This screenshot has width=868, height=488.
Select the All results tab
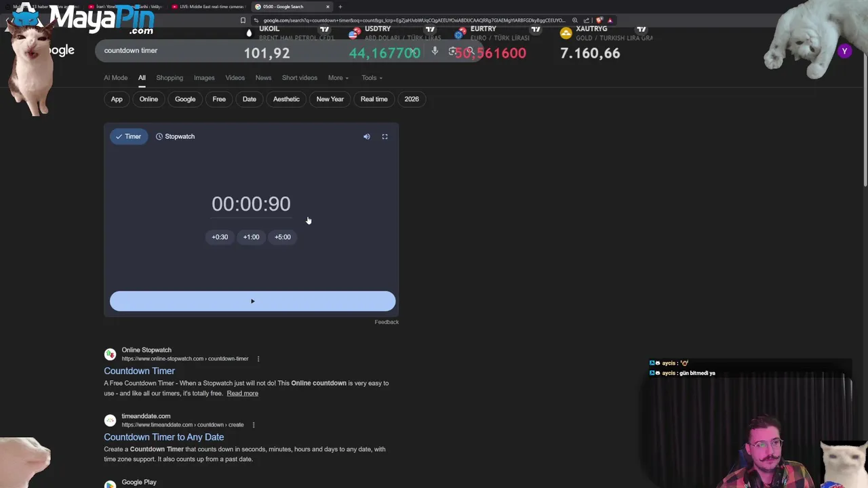coord(142,78)
